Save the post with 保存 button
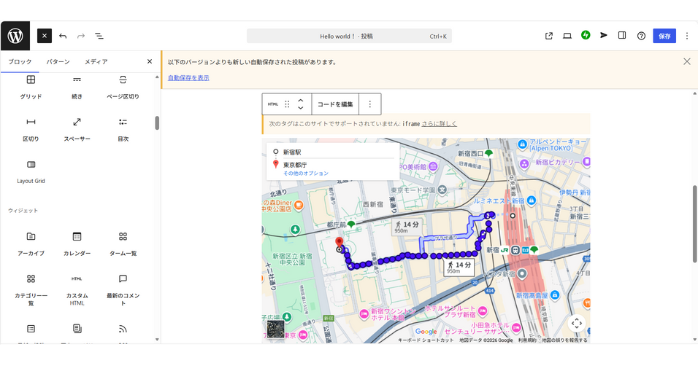Image resolution: width=698 pixels, height=365 pixels. point(664,36)
